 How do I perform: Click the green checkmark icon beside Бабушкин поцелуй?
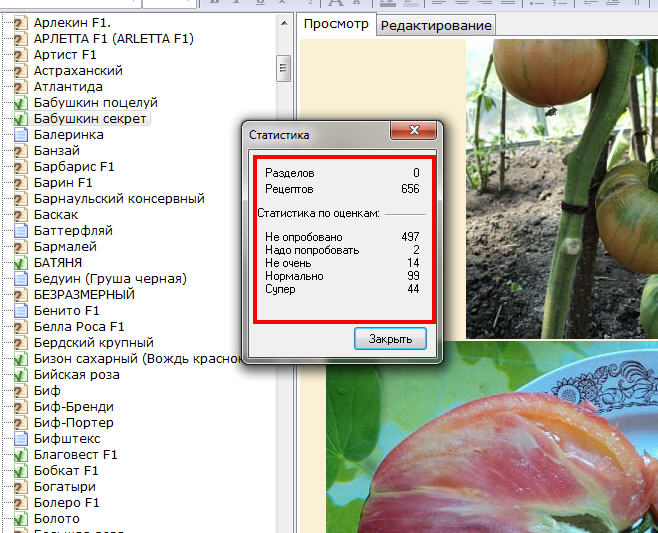(x=21, y=103)
